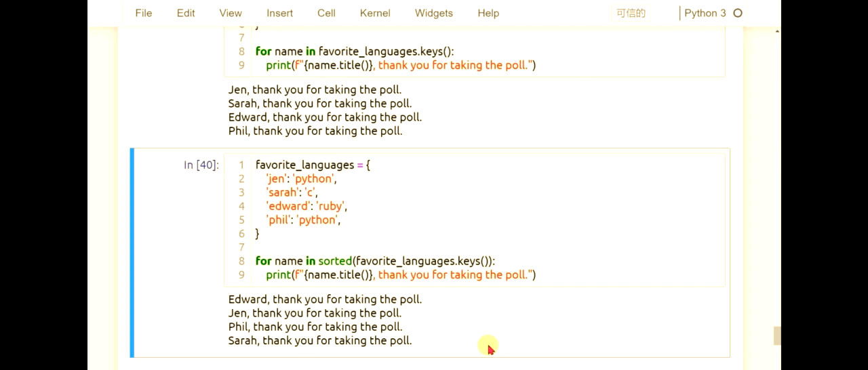Open the Kernel menu
Image resolution: width=868 pixels, height=370 pixels.
coord(375,13)
